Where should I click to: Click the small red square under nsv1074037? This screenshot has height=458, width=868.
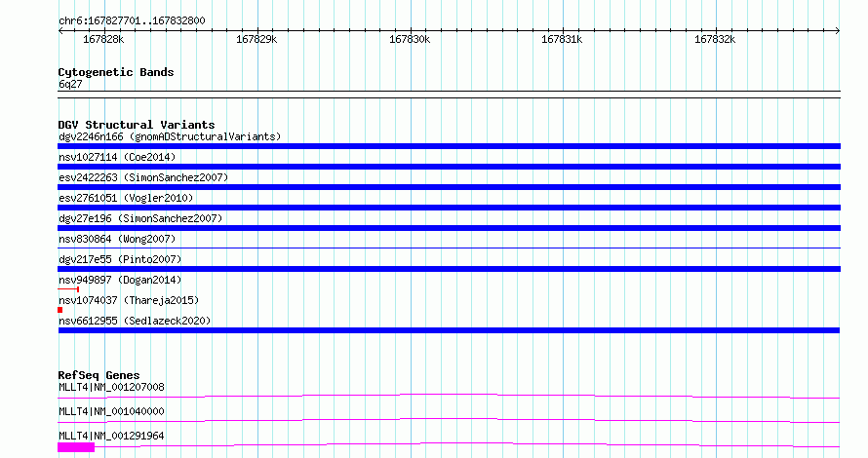[60, 310]
